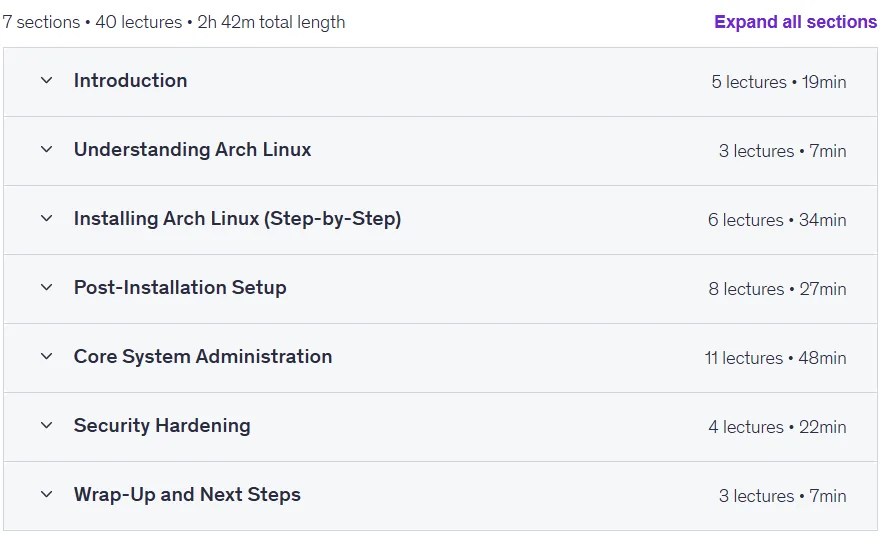Click the 6 lectures 34min label
This screenshot has height=535, width=881.
[777, 220]
